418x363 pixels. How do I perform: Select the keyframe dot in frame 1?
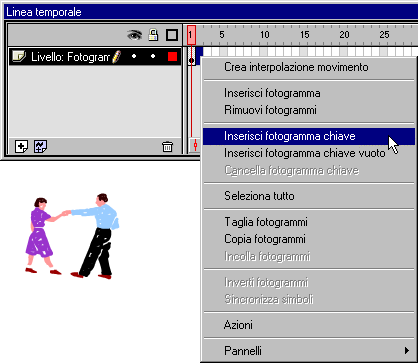click(191, 61)
